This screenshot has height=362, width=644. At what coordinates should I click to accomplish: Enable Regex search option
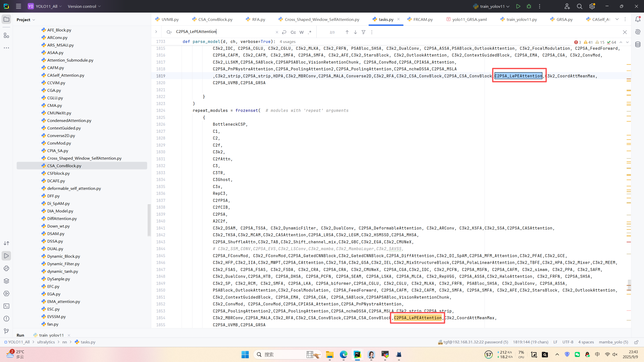(310, 32)
